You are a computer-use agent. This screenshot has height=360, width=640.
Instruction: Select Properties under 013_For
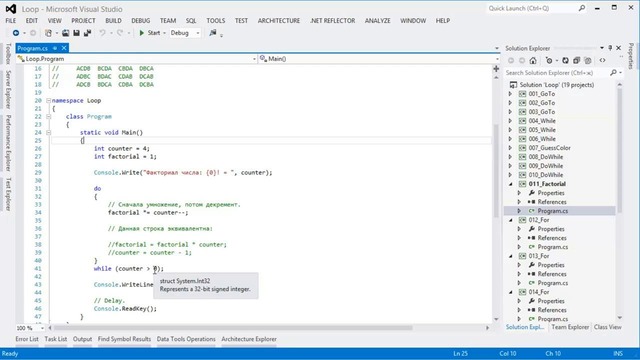tap(551, 265)
